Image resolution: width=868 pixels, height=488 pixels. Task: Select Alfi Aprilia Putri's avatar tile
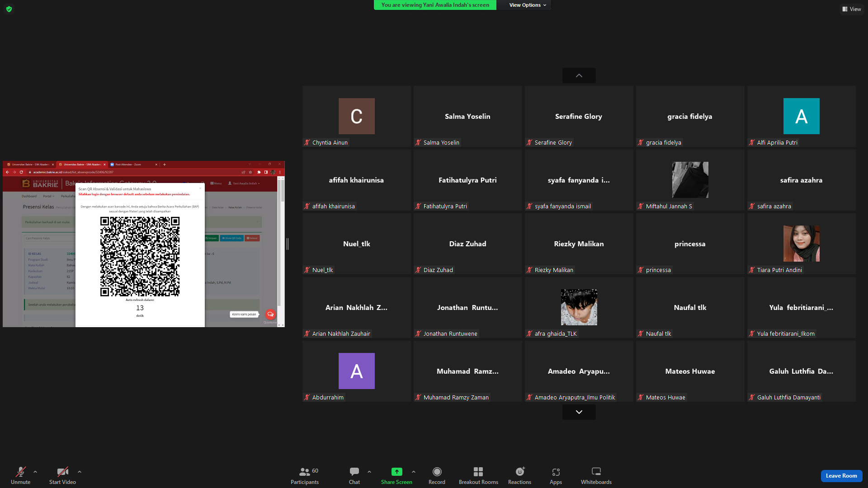point(802,116)
